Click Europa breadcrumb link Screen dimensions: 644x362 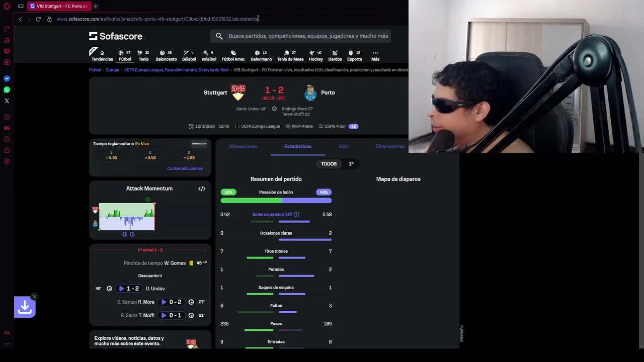[x=112, y=70]
